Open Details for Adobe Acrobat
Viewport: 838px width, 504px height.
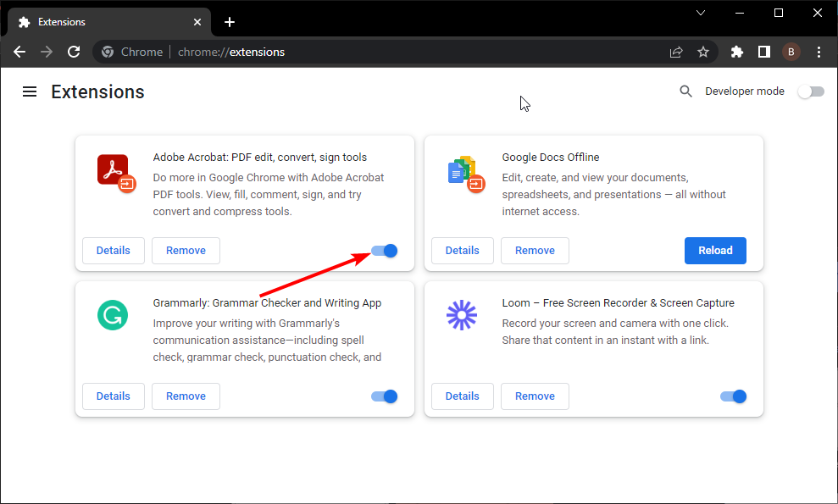[x=114, y=251]
